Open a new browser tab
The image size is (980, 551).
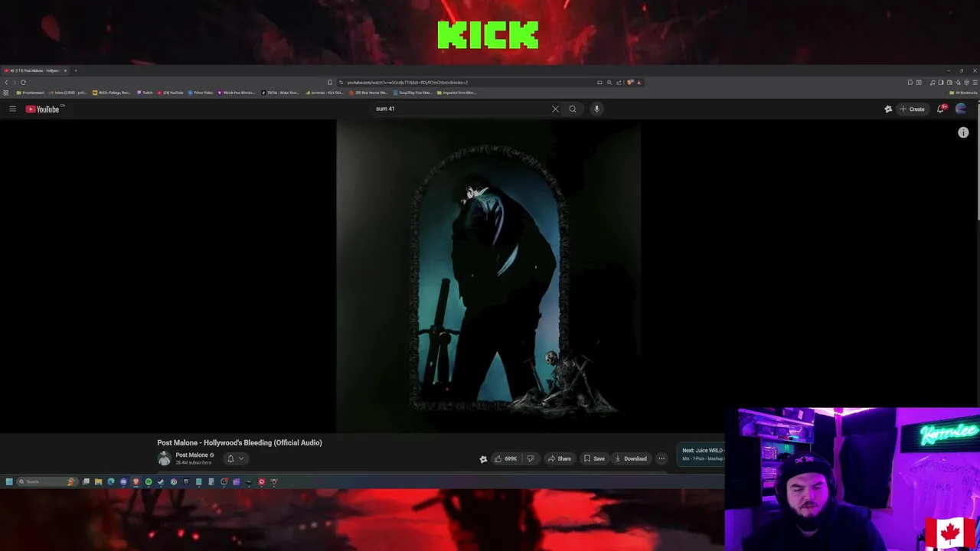[76, 70]
